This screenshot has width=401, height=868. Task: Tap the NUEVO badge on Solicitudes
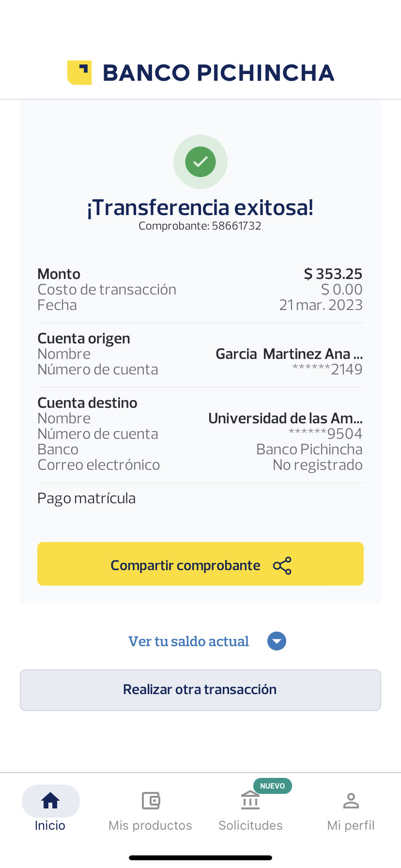tap(272, 786)
